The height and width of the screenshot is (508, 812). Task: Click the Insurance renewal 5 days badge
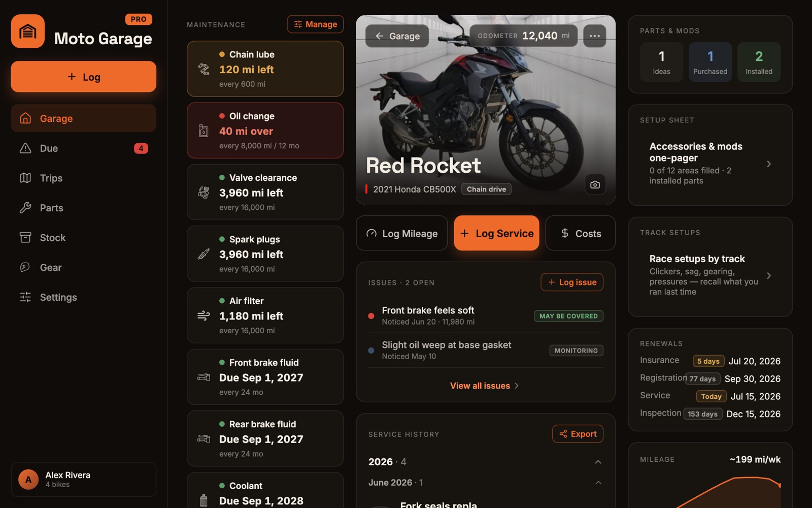(x=708, y=361)
